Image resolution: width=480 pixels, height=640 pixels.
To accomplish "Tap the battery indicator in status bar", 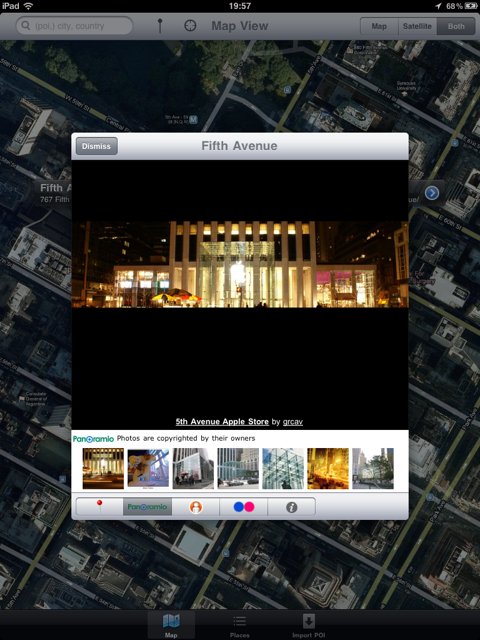I will 471,6.
